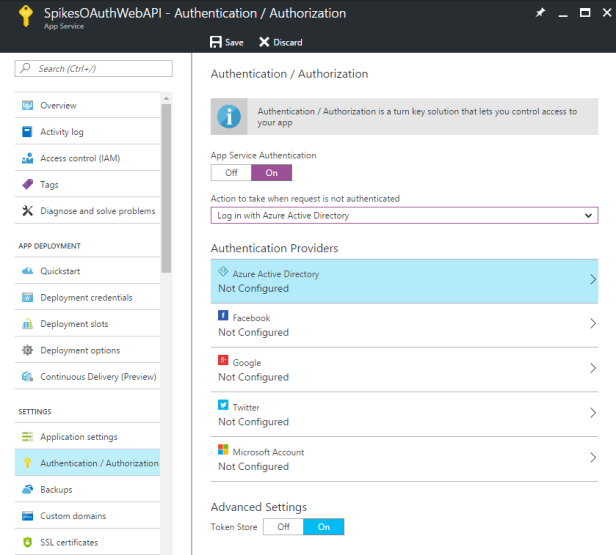Click the yellow key App Service icon
Screen dimensions: 616x555
click(x=26, y=16)
